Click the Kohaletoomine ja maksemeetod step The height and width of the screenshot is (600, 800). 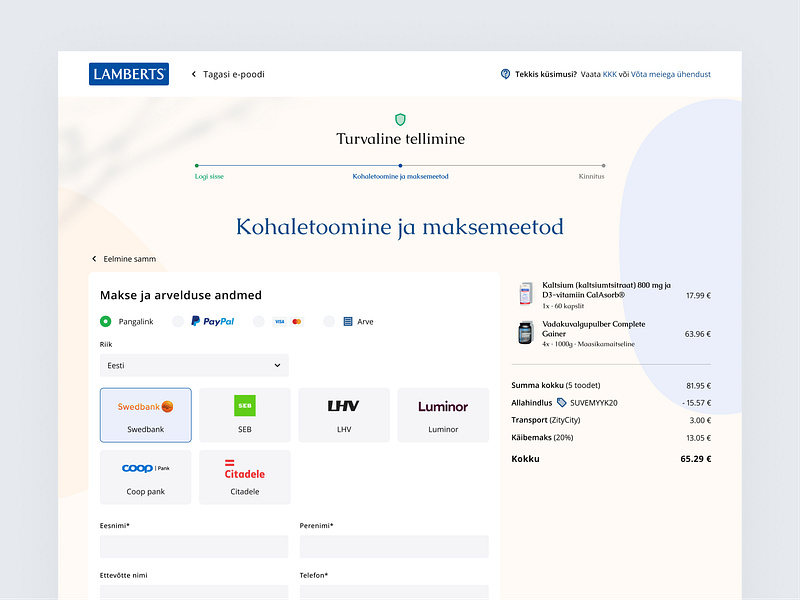tap(401, 177)
